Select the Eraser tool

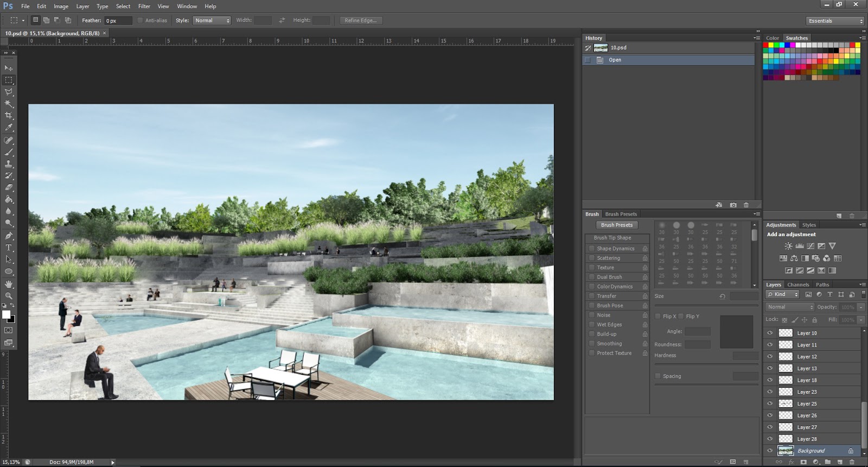point(9,188)
